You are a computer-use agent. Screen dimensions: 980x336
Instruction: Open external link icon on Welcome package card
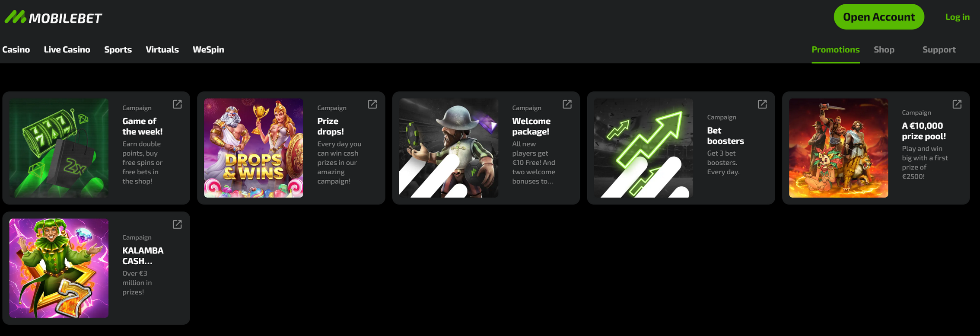click(x=567, y=104)
